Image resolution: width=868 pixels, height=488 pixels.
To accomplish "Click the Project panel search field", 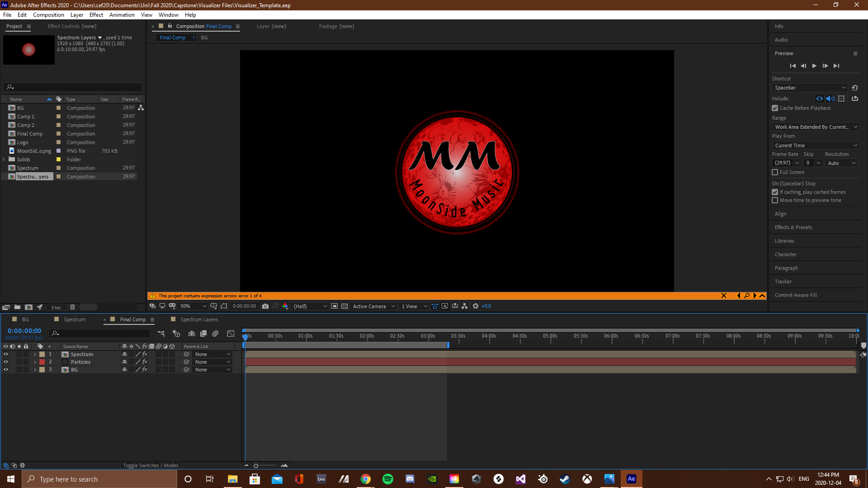I will (75, 87).
